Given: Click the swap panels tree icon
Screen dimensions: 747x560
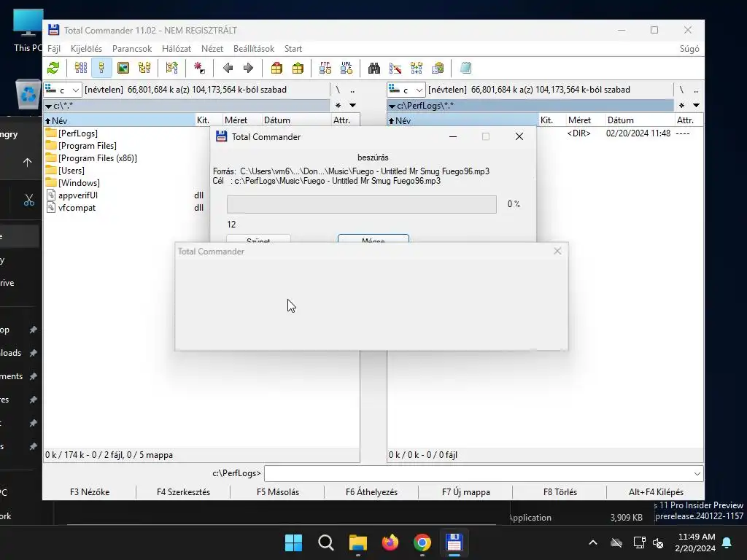Looking at the screenshot, I should 171,68.
